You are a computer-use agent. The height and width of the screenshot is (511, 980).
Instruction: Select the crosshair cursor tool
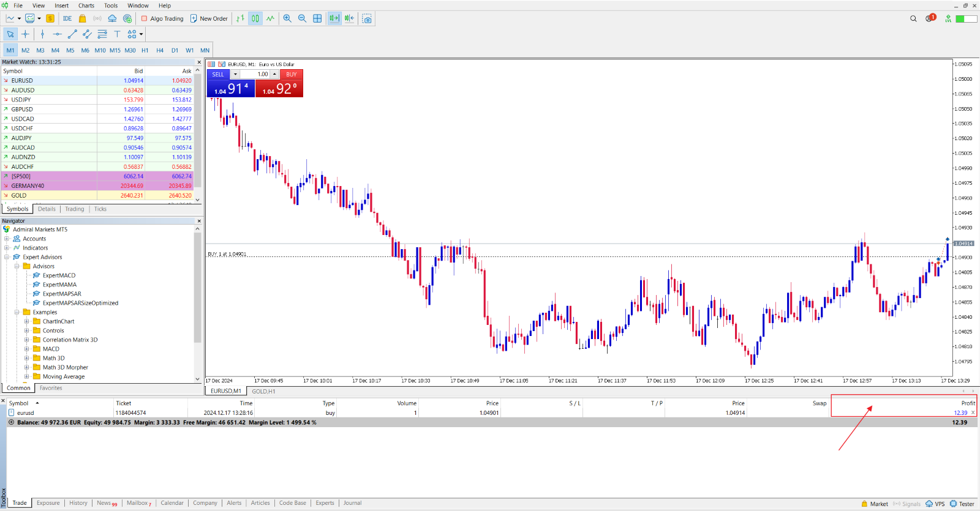point(25,34)
